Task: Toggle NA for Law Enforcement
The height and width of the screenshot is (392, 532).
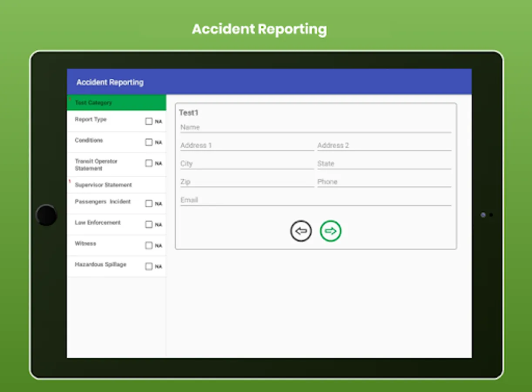Action: click(x=149, y=225)
